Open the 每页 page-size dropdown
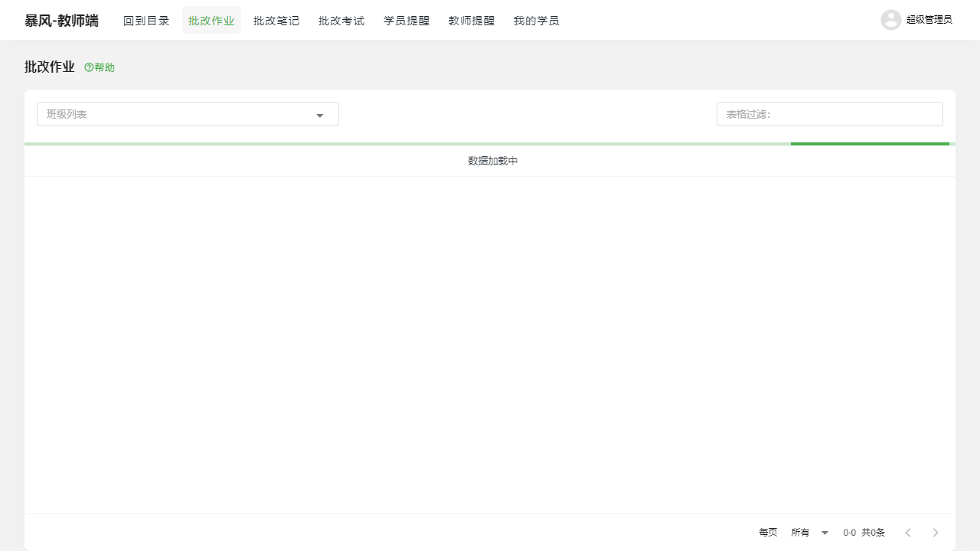Image resolution: width=980 pixels, height=551 pixels. pos(767,532)
